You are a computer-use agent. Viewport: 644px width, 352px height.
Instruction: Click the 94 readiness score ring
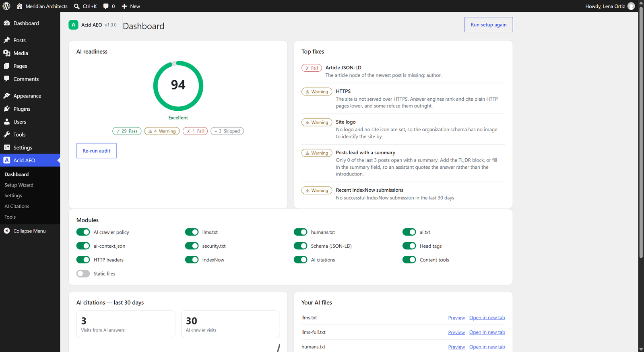pyautogui.click(x=178, y=86)
